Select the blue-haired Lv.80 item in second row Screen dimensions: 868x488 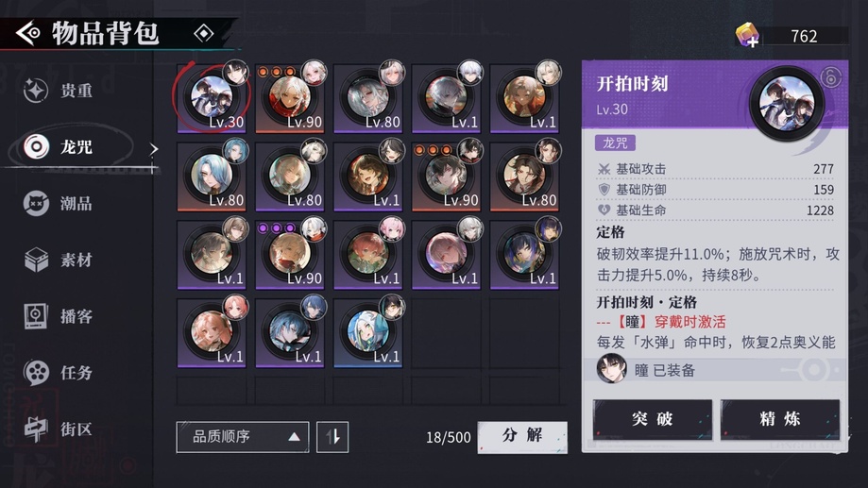click(212, 177)
